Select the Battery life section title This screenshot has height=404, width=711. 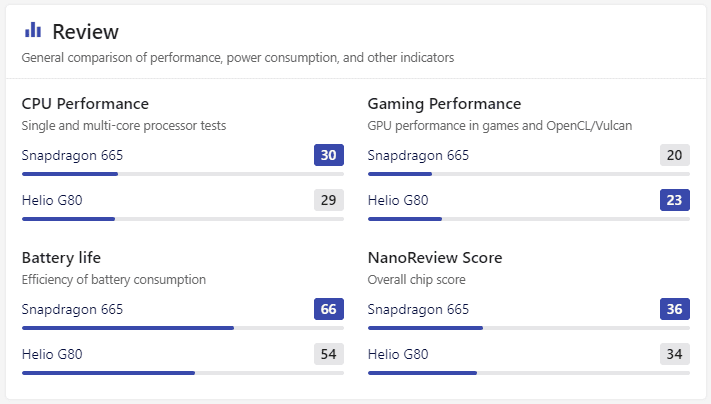[61, 258]
